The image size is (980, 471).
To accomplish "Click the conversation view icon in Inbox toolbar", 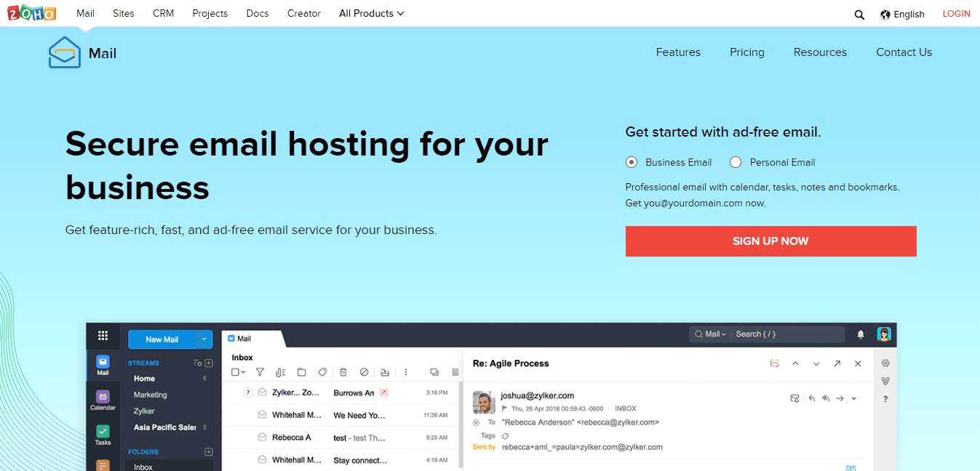I will point(434,372).
